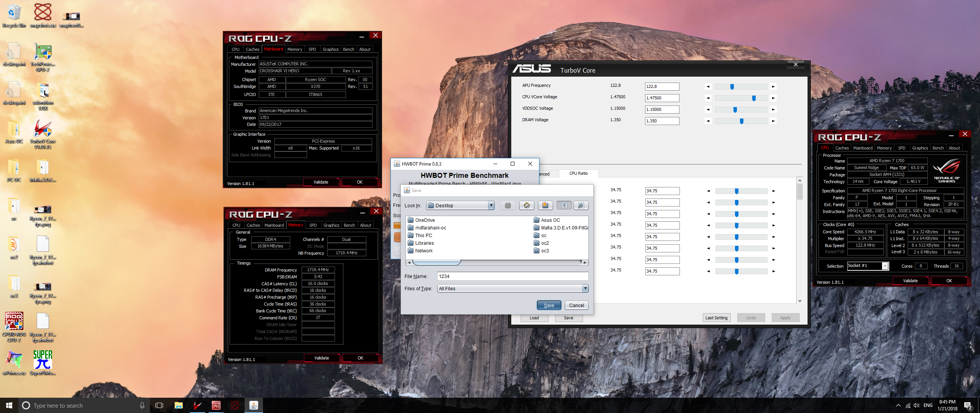Select the OneDrive folder in file list
Screen dimensions: 980x413
pos(421,220)
